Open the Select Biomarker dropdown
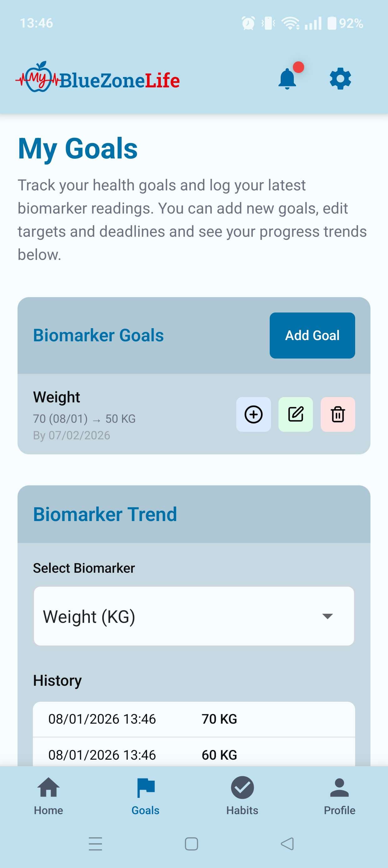The width and height of the screenshot is (388, 868). 194,616
